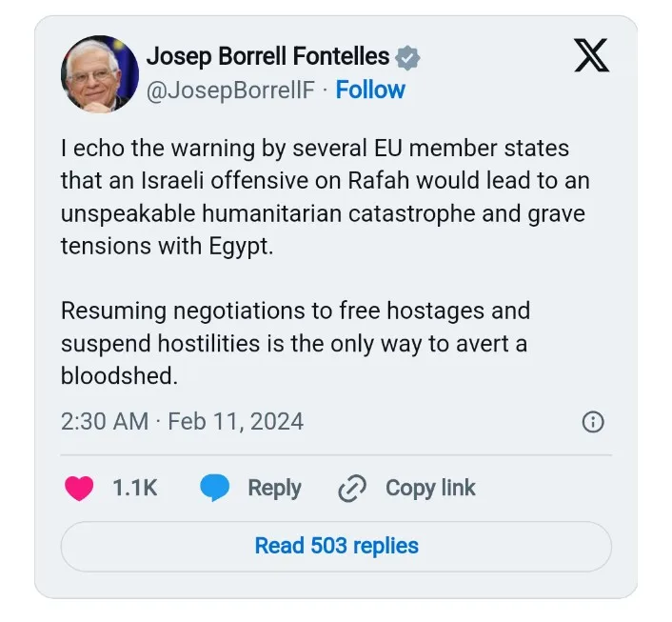This screenshot has width=672, height=622.
Task: Click the blue verified badge
Action: click(408, 57)
